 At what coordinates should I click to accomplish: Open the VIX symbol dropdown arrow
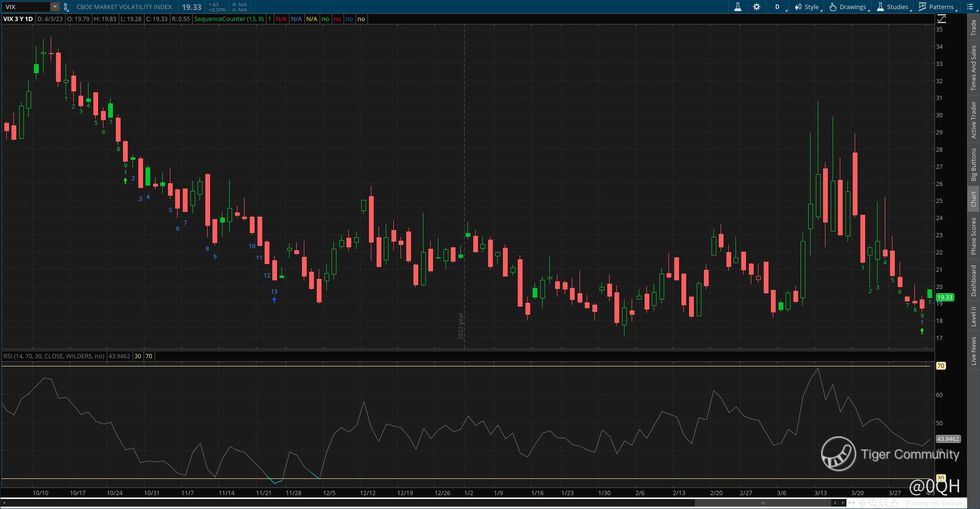(x=55, y=7)
